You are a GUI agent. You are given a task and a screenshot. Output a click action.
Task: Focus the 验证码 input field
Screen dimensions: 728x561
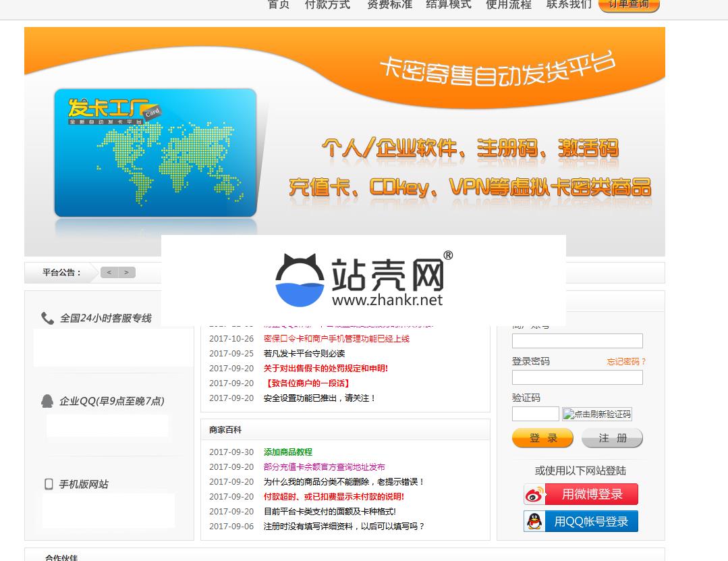pos(535,414)
